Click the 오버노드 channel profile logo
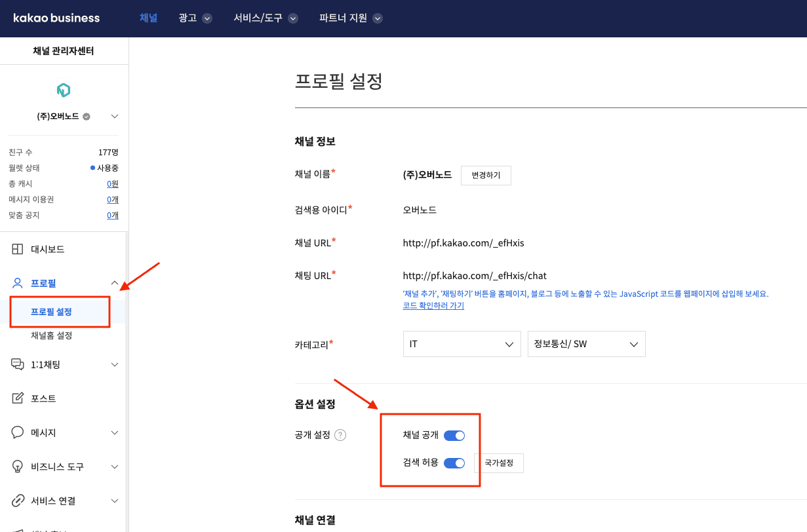This screenshot has height=532, width=807. tap(64, 90)
